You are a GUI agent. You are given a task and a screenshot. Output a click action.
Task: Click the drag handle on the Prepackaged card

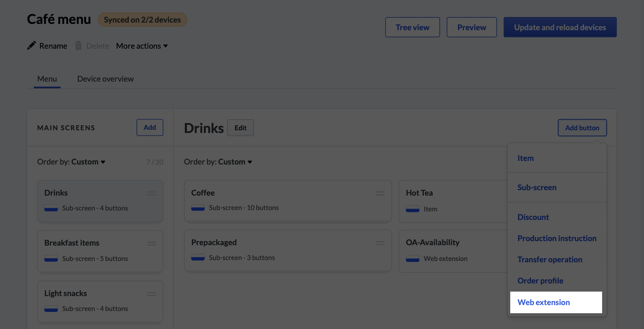point(381,242)
